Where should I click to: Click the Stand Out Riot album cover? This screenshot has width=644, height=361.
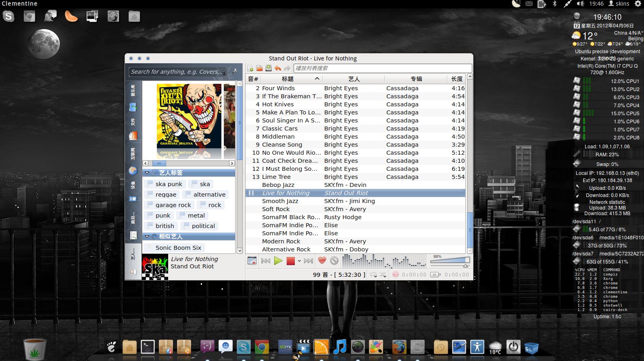(x=189, y=116)
